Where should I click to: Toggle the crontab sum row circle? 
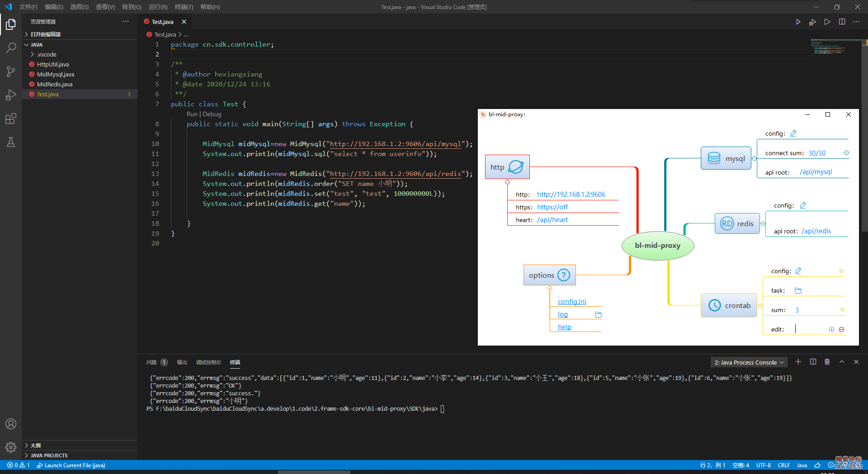(842, 310)
